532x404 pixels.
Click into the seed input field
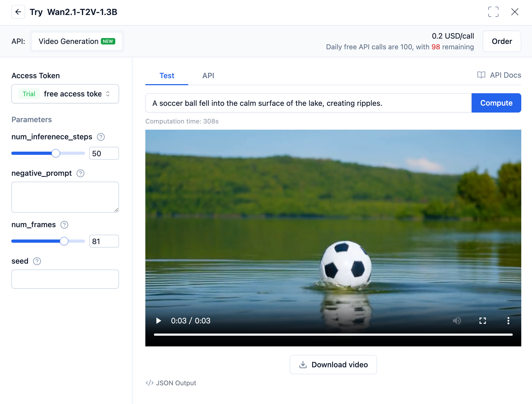click(65, 279)
